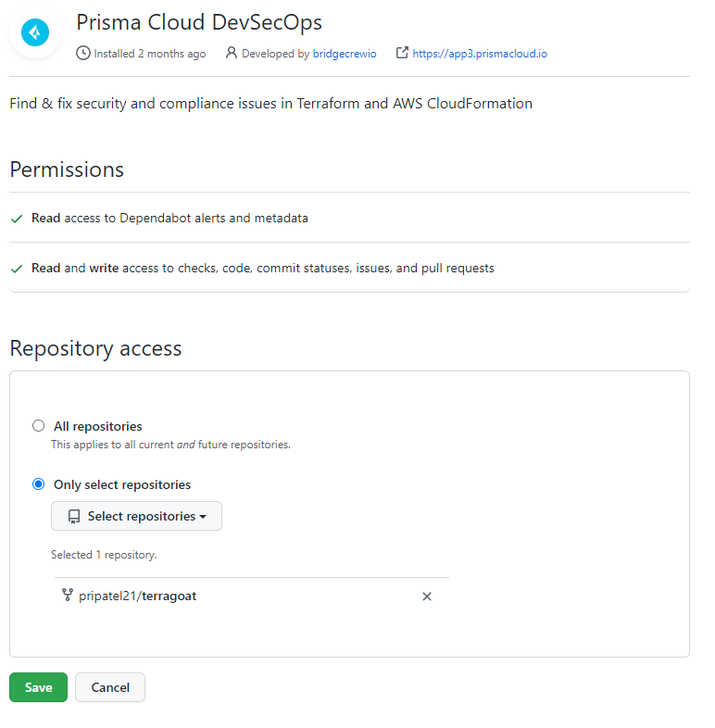This screenshot has height=728, width=715.
Task: Open the app3.prismacloud.io link
Action: click(480, 54)
